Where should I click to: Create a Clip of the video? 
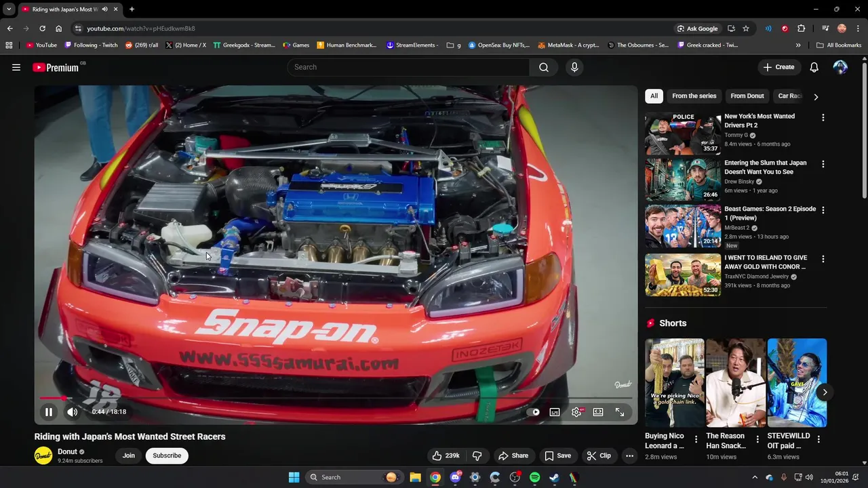[599, 455]
